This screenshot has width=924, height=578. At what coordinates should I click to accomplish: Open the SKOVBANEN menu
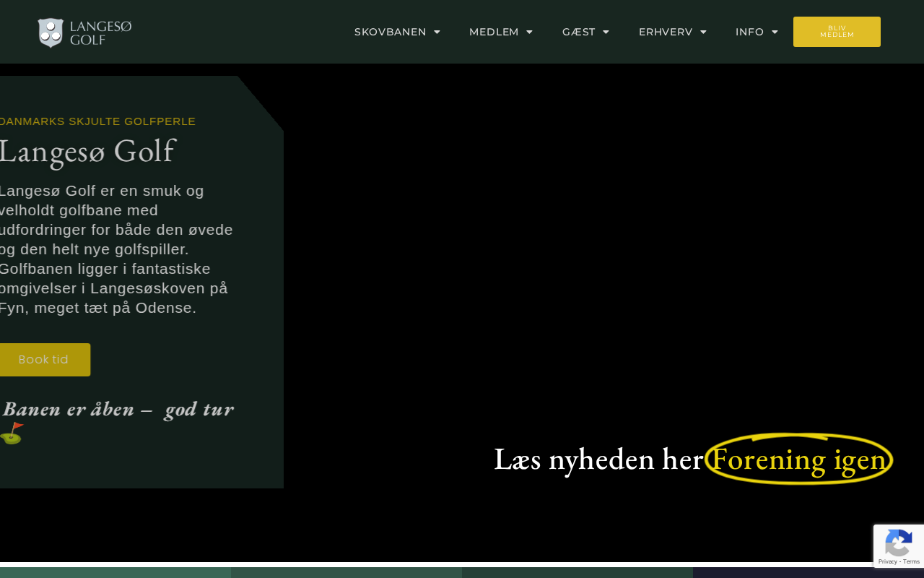coord(390,32)
